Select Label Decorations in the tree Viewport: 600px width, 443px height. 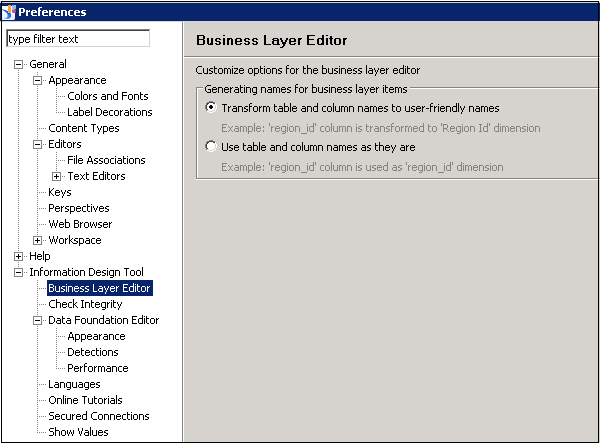coord(109,112)
